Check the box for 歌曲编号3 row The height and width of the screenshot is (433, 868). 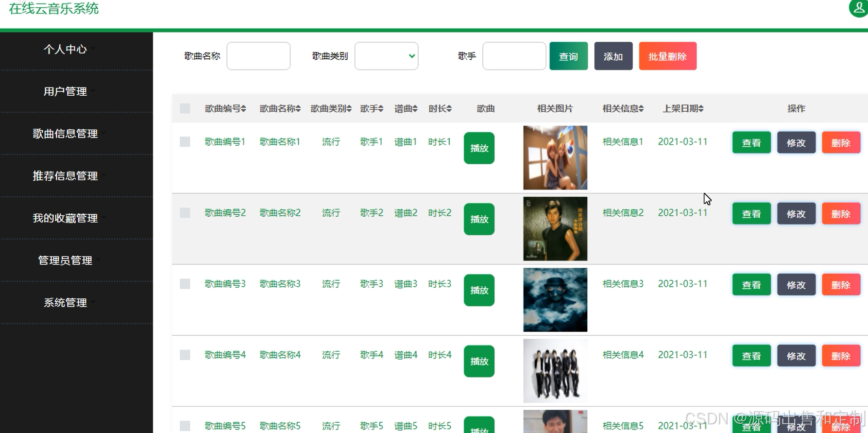point(185,283)
